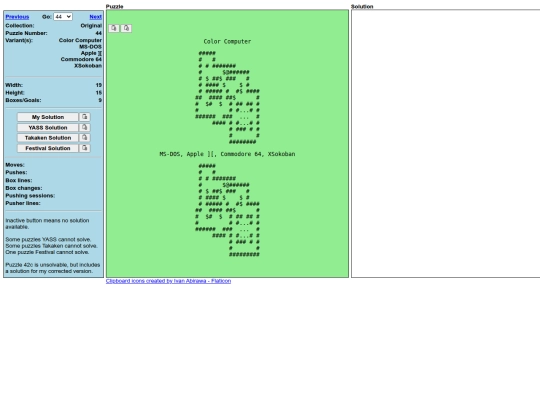
Task: Click the Pushing sessions: label
Action: coord(30,196)
